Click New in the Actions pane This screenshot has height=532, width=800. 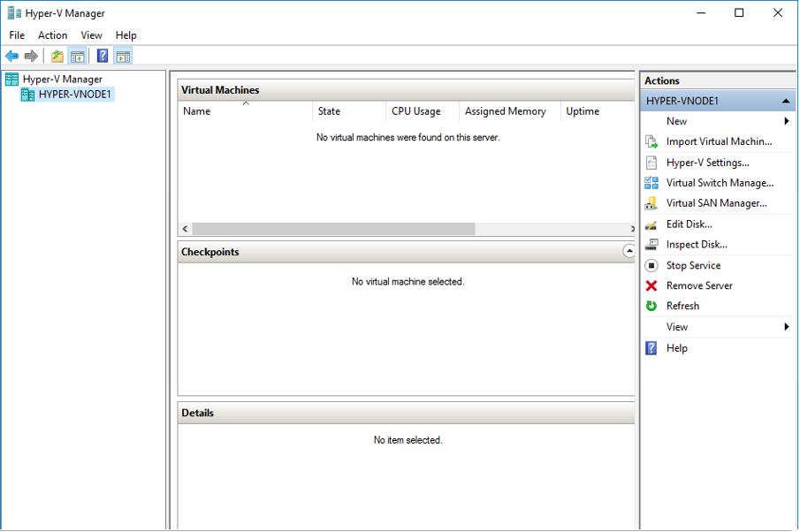(x=676, y=121)
